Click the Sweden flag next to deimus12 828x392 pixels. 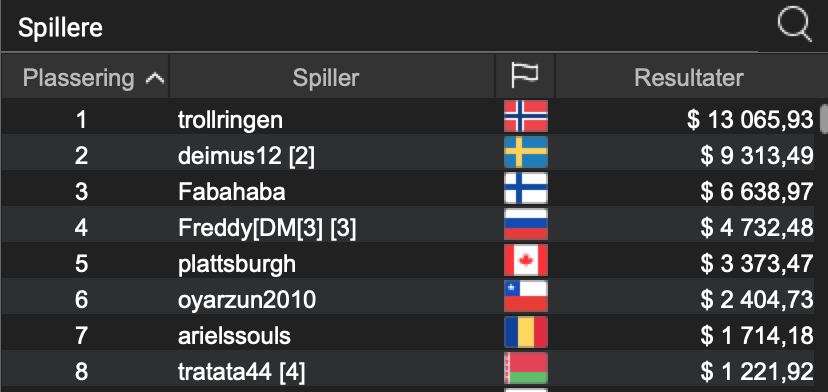tap(525, 152)
